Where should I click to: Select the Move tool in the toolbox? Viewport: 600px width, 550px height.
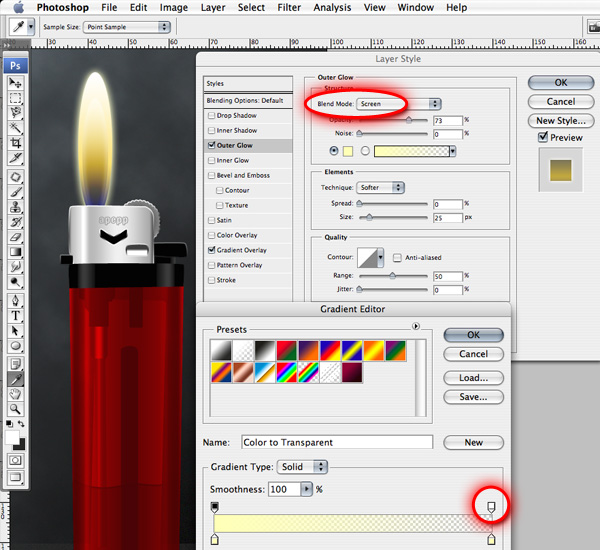pyautogui.click(x=16, y=83)
